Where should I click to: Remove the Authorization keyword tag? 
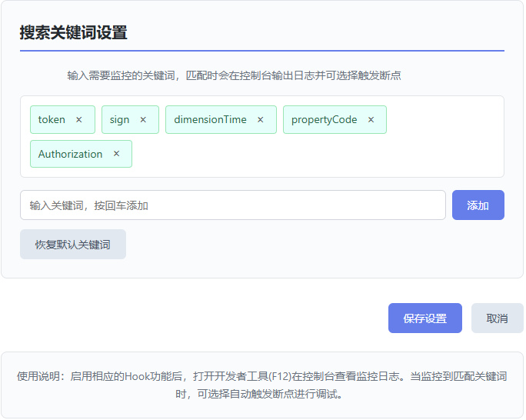click(x=117, y=154)
